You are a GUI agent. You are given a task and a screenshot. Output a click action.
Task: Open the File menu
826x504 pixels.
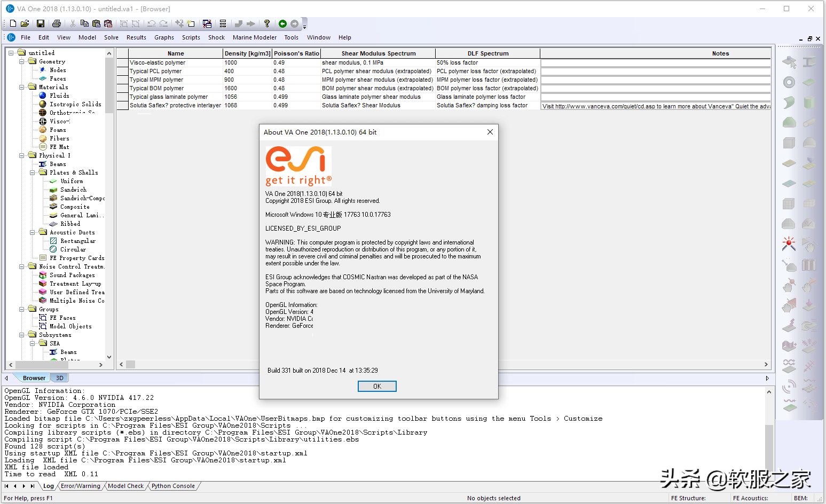point(26,37)
